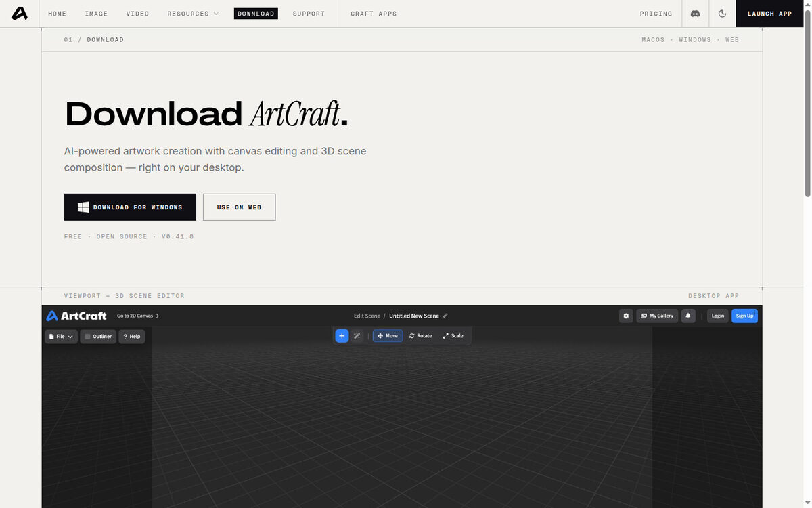Viewport: 812px width, 508px height.
Task: Open the Discord community icon link
Action: coord(695,14)
